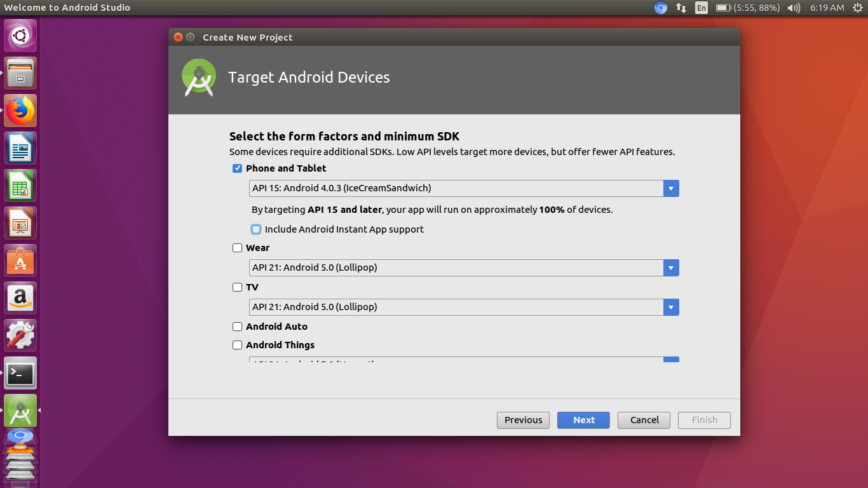Click the dialog minimize button in title bar
This screenshot has width=868, height=488.
tap(190, 37)
